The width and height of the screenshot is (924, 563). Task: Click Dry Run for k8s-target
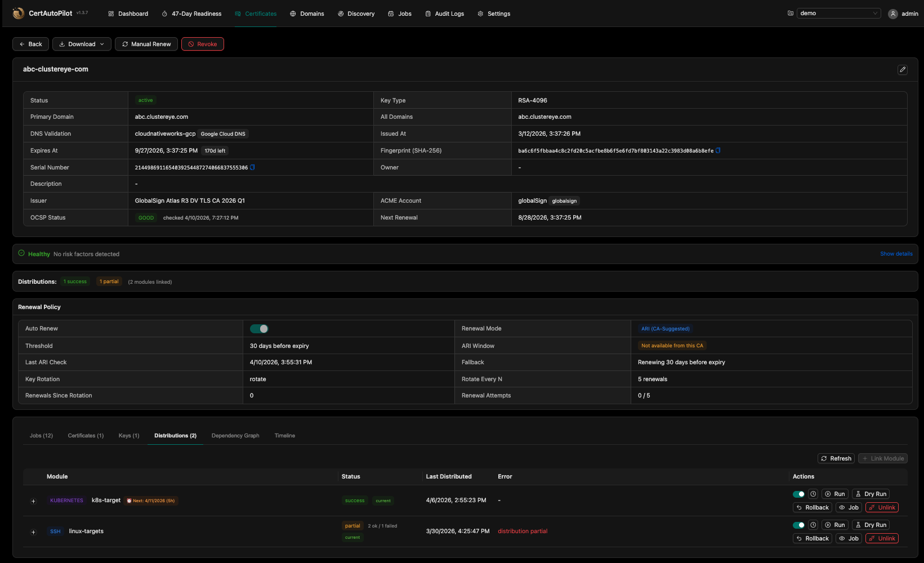[871, 494]
